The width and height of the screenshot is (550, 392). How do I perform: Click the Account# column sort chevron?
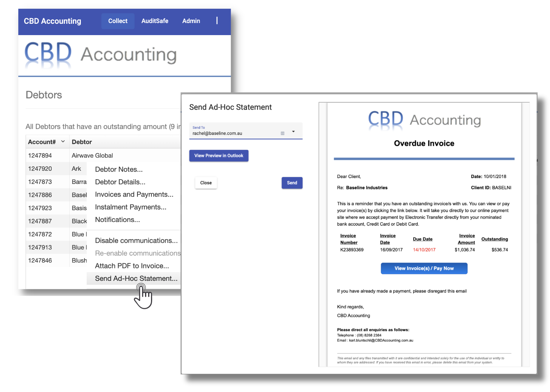(63, 142)
